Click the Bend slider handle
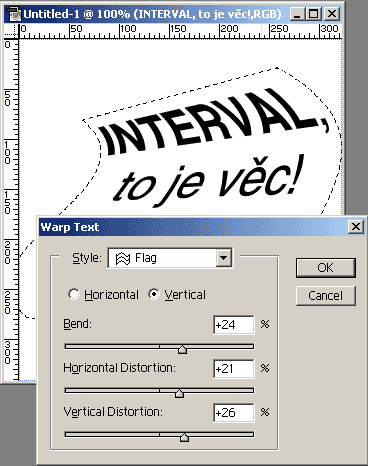The image size is (368, 466). point(182,349)
